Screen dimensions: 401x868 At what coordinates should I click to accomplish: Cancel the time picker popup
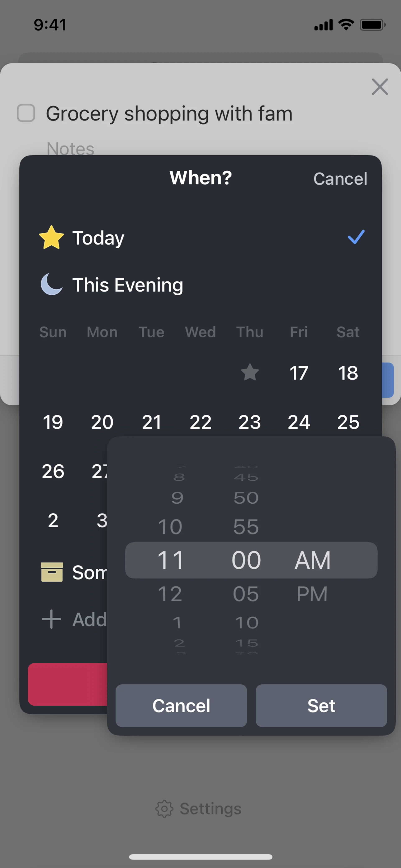[x=181, y=706]
